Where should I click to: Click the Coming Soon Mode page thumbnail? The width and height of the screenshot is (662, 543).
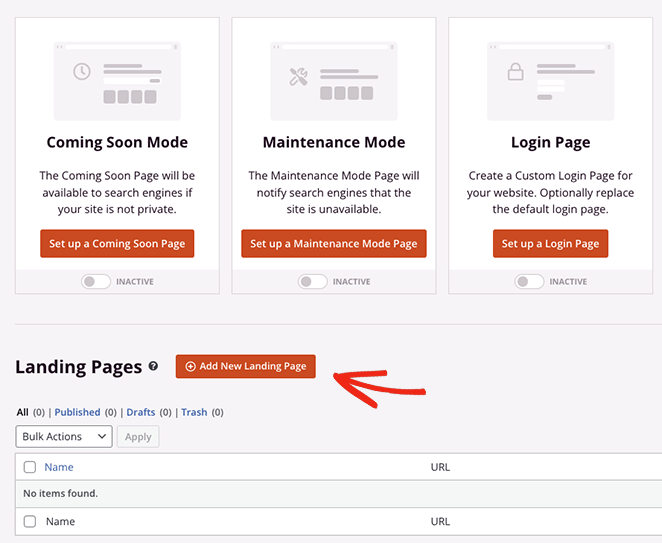pos(117,78)
